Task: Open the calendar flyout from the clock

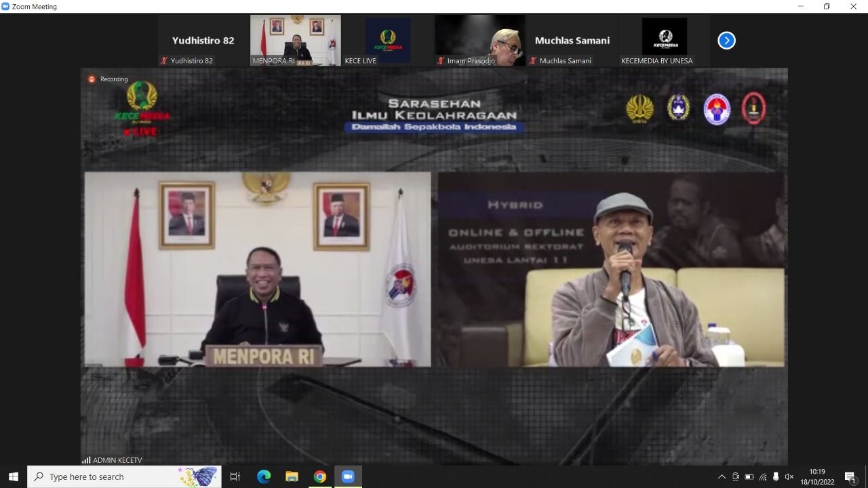Action: [817, 476]
